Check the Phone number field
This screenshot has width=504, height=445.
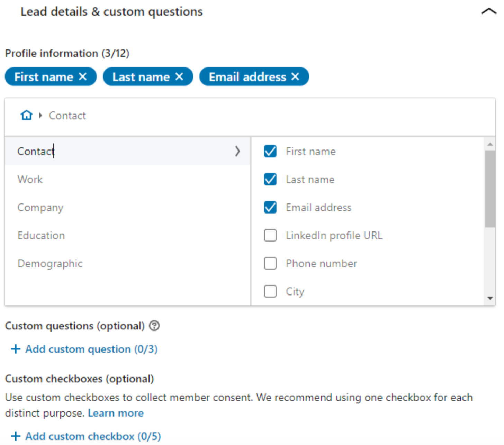[x=270, y=263]
